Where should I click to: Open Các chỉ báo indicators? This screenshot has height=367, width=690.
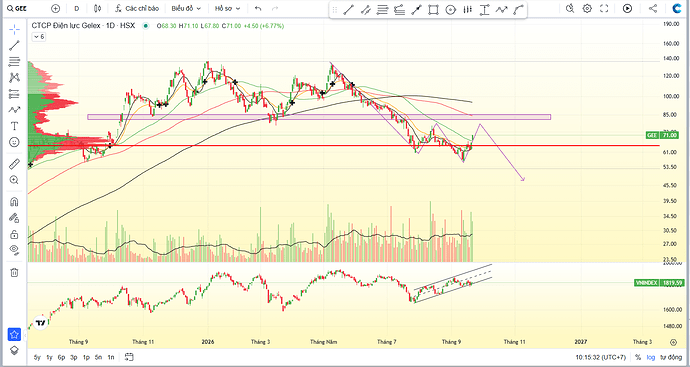click(137, 8)
